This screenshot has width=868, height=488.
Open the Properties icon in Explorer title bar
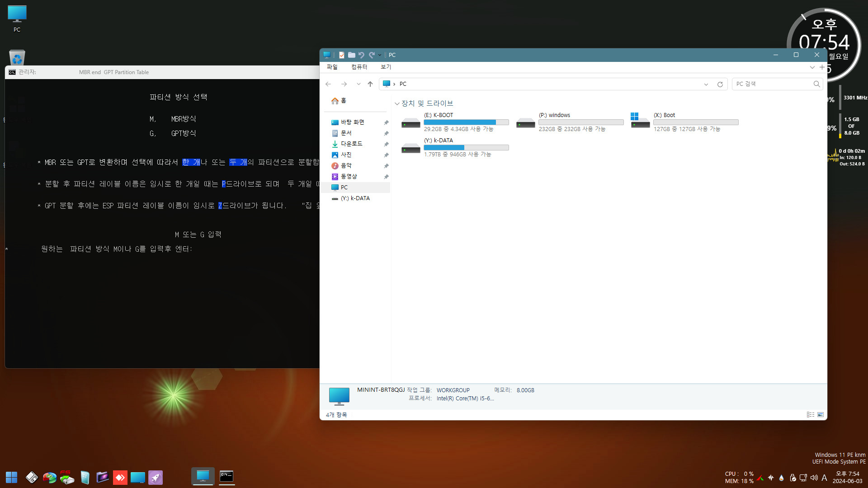tap(342, 55)
